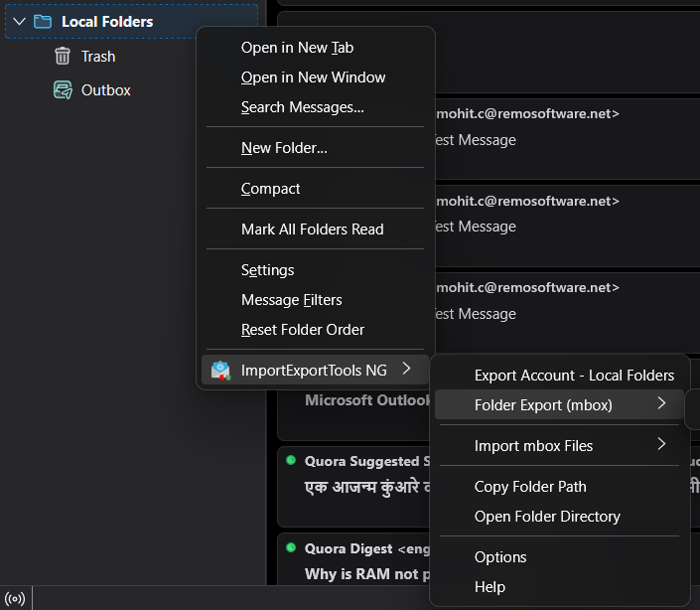The height and width of the screenshot is (610, 700).
Task: Open the Hindi subject line message
Action: coord(367,487)
